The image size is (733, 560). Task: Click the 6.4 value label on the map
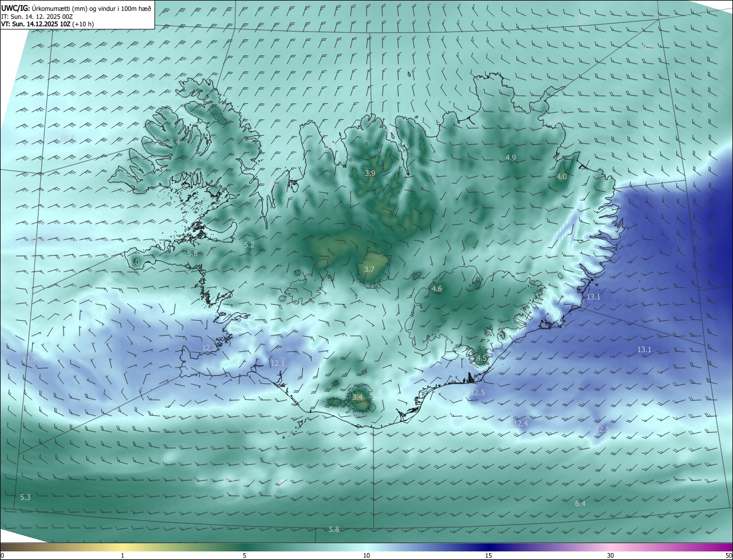click(580, 503)
